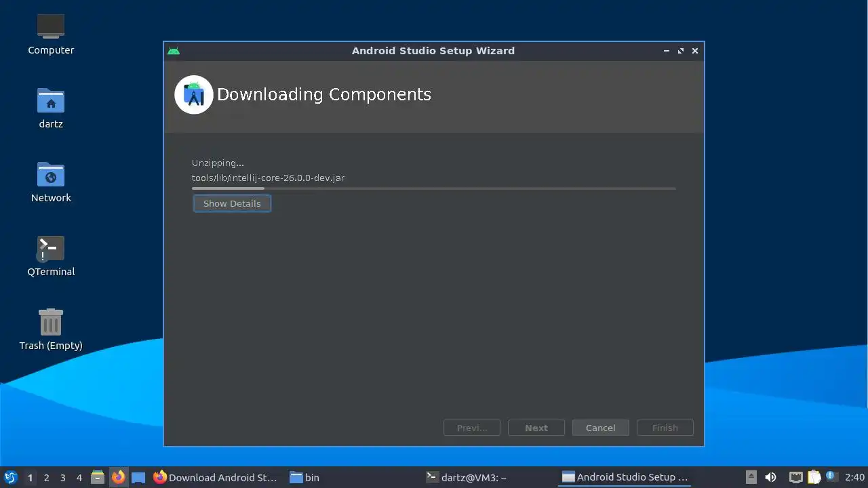Open the file manager quick-launch icon
This screenshot has width=868, height=488.
click(x=98, y=477)
